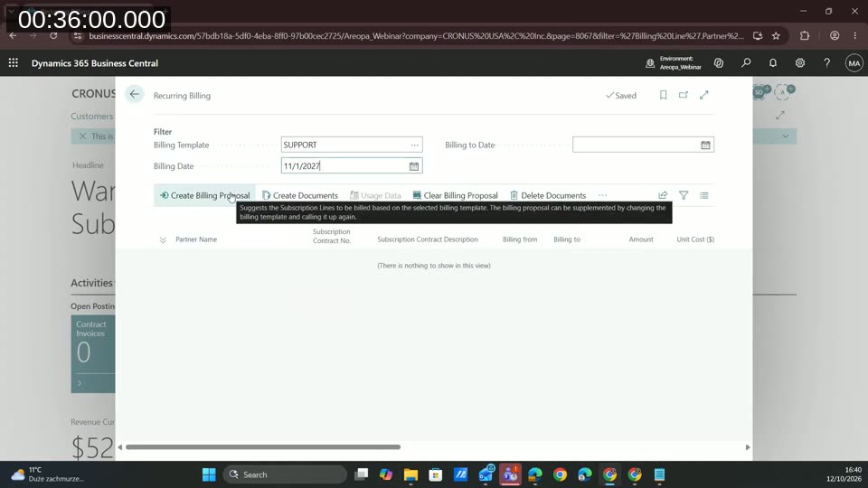Viewport: 868px width, 488px height.
Task: Open the browser extensions puzzle icon
Action: pos(805,35)
